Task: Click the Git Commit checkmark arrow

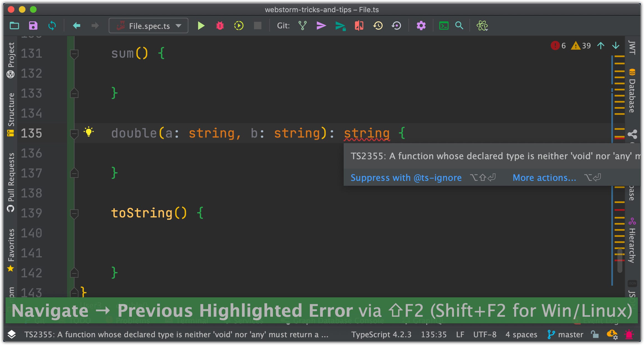Action: tap(321, 26)
